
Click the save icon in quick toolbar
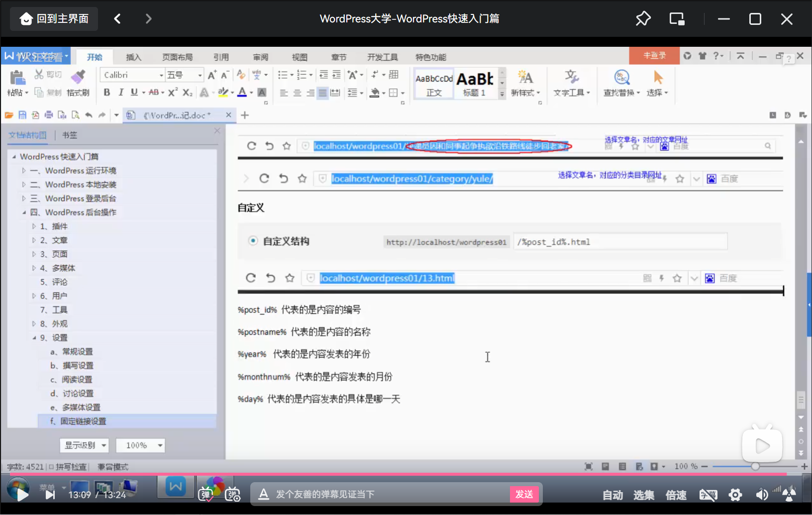coord(22,115)
